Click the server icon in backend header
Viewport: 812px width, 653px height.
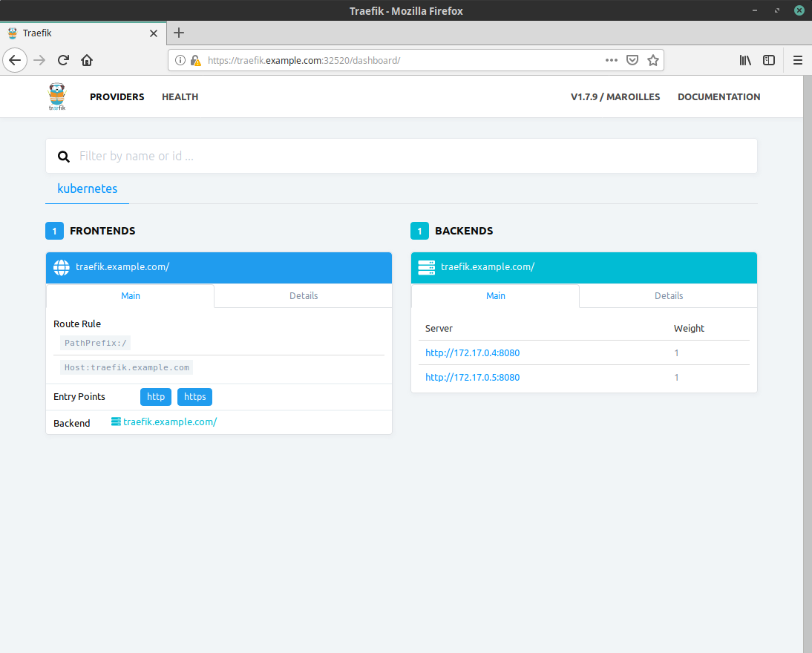[x=427, y=267]
